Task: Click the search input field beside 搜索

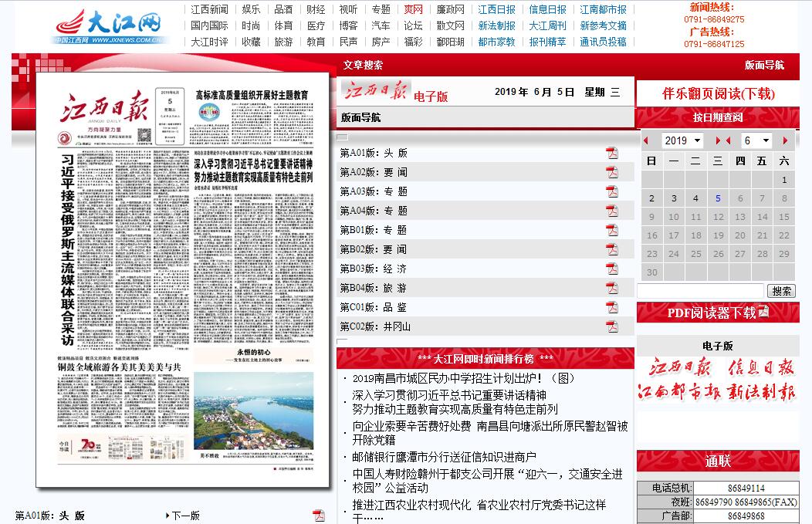Action: (x=700, y=291)
